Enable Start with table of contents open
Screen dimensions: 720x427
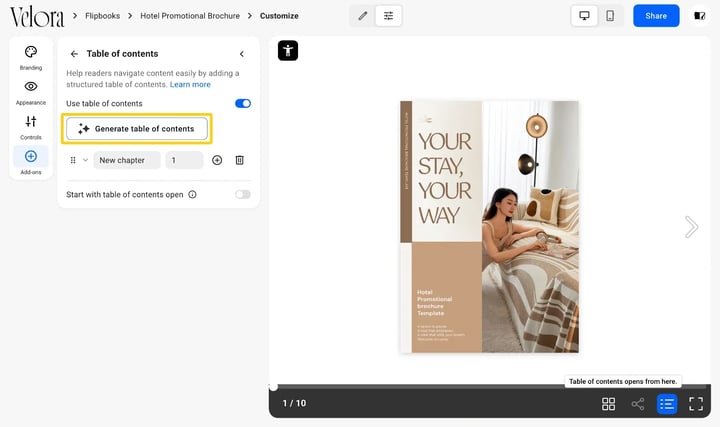(x=243, y=195)
